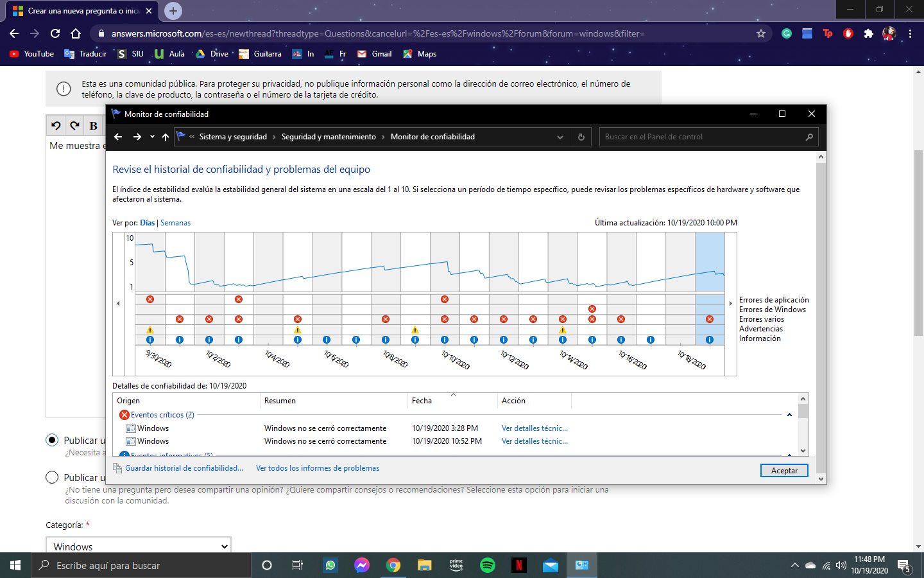The height and width of the screenshot is (578, 924).
Task: Open the Grammarly extension icon
Action: click(x=787, y=33)
